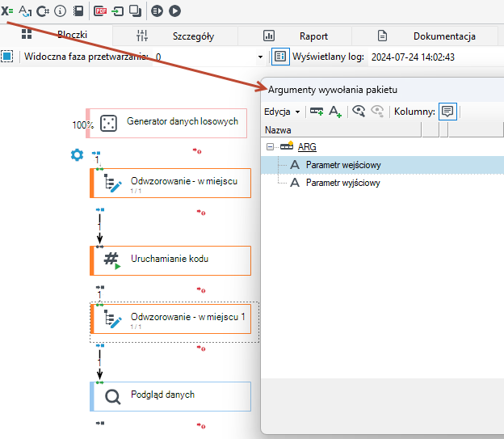This screenshot has height=439, width=504.
Task: Click the duplicate windows icon
Action: pyautogui.click(x=136, y=11)
